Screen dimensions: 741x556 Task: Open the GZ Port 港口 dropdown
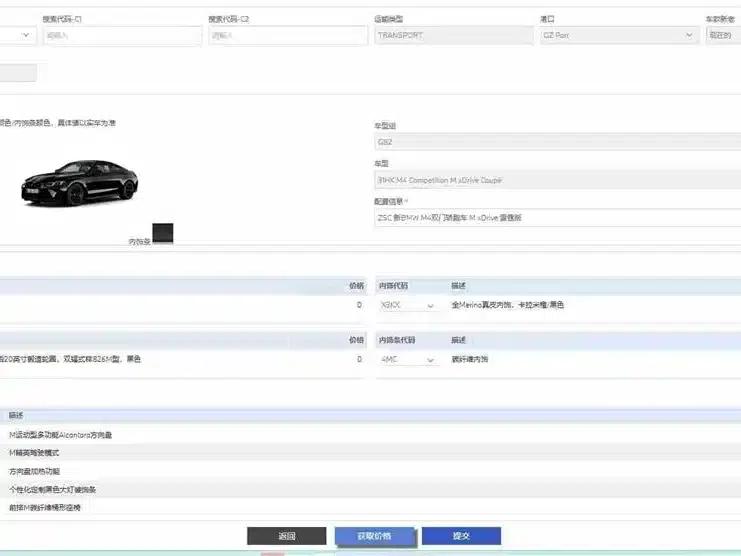click(x=619, y=35)
